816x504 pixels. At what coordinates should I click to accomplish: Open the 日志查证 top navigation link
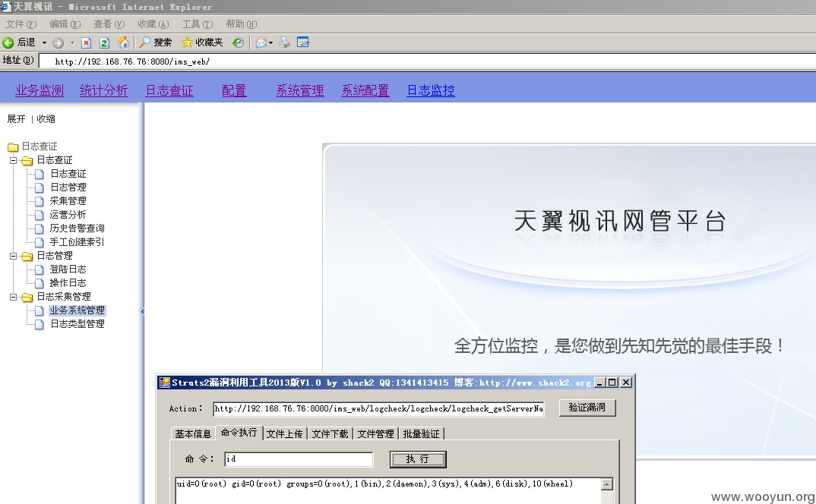click(x=169, y=90)
